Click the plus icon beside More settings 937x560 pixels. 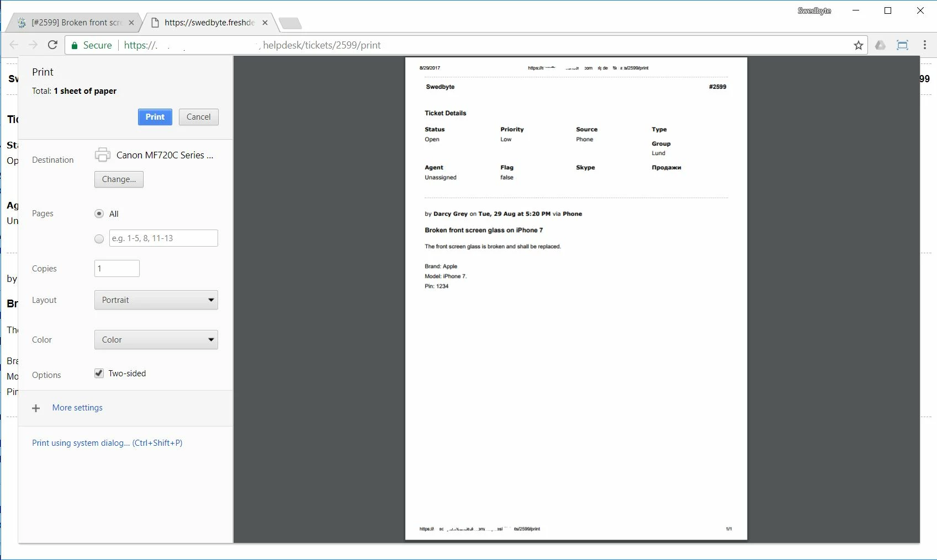click(36, 408)
